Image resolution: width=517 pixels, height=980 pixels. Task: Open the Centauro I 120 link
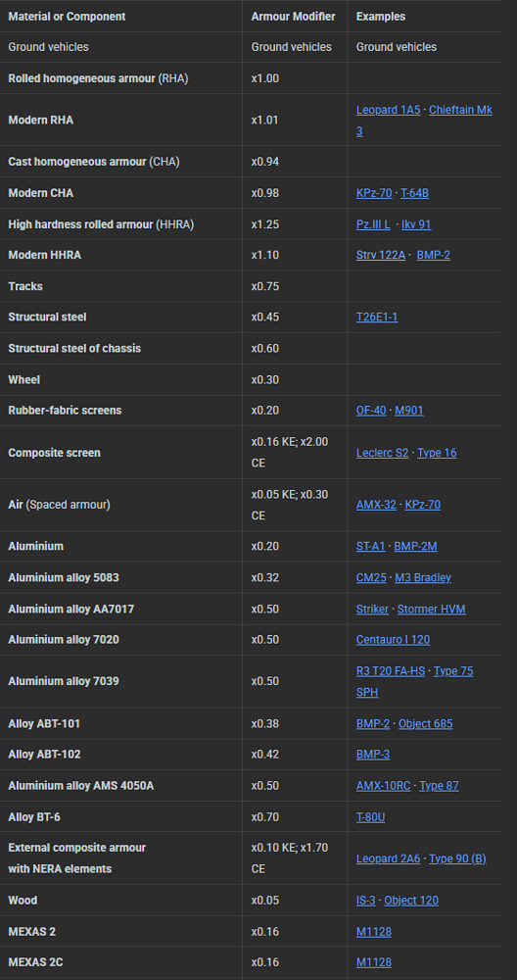393,640
